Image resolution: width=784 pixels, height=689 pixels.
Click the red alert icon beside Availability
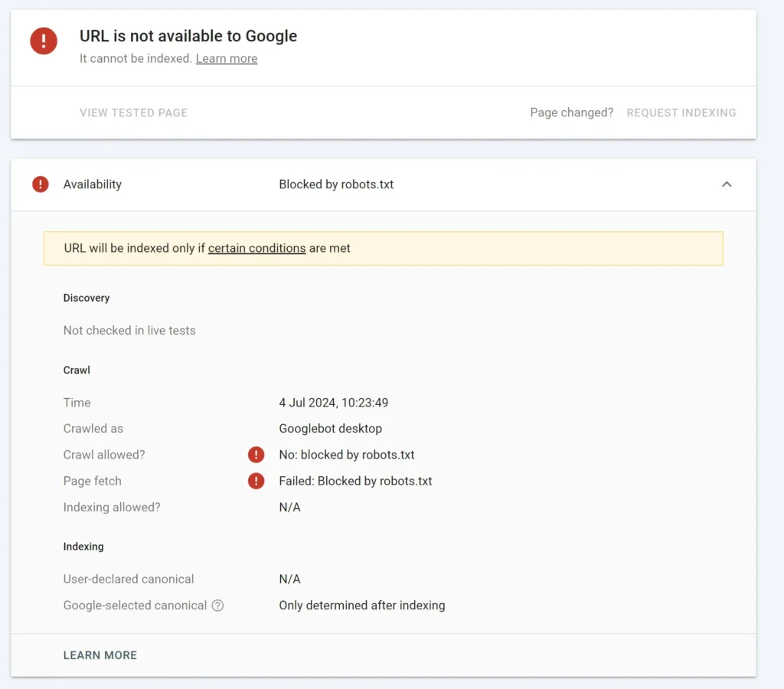[x=41, y=184]
